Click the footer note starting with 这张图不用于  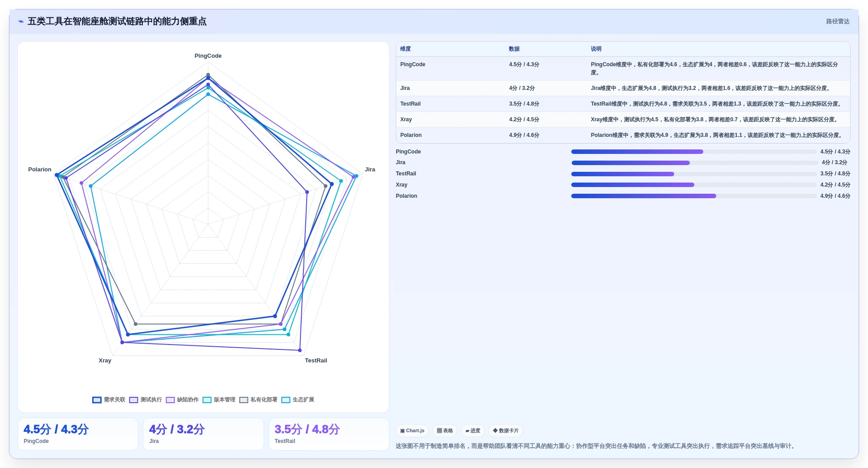click(x=596, y=446)
